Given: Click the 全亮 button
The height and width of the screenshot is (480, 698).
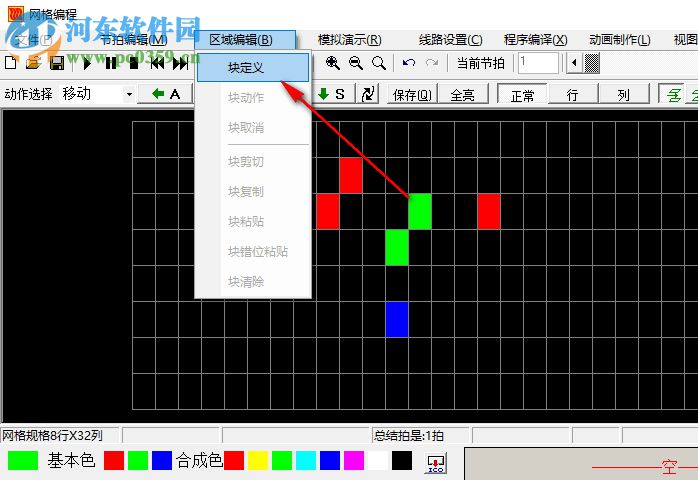Looking at the screenshot, I should point(463,94).
